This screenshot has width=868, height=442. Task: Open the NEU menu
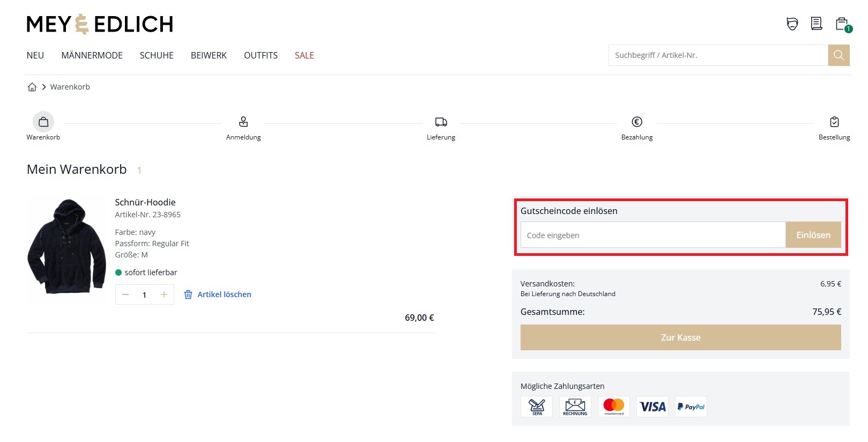click(x=35, y=55)
